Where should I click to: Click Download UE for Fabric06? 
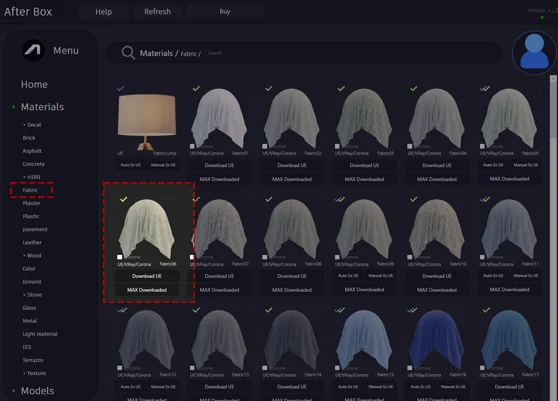click(147, 276)
